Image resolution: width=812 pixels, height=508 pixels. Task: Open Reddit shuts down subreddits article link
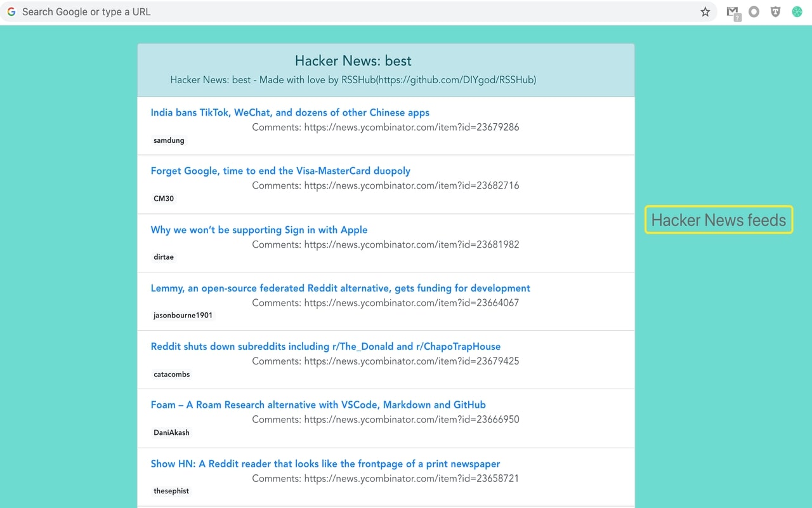(325, 347)
